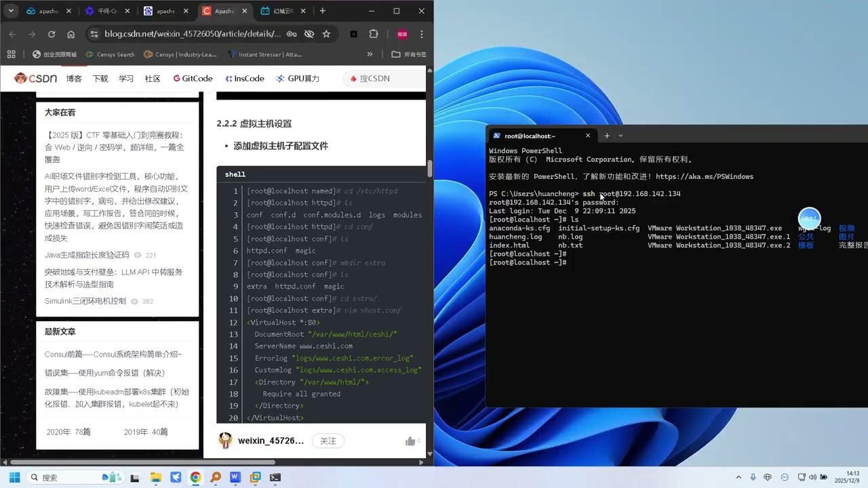Image resolution: width=868 pixels, height=488 pixels.
Task: Close the active CSDN Apache tab
Action: click(244, 11)
